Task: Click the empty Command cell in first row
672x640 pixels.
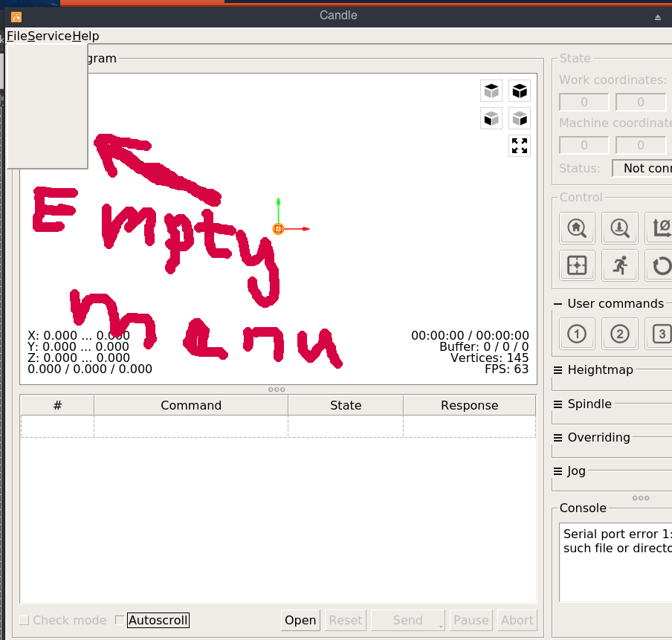Action: click(191, 427)
